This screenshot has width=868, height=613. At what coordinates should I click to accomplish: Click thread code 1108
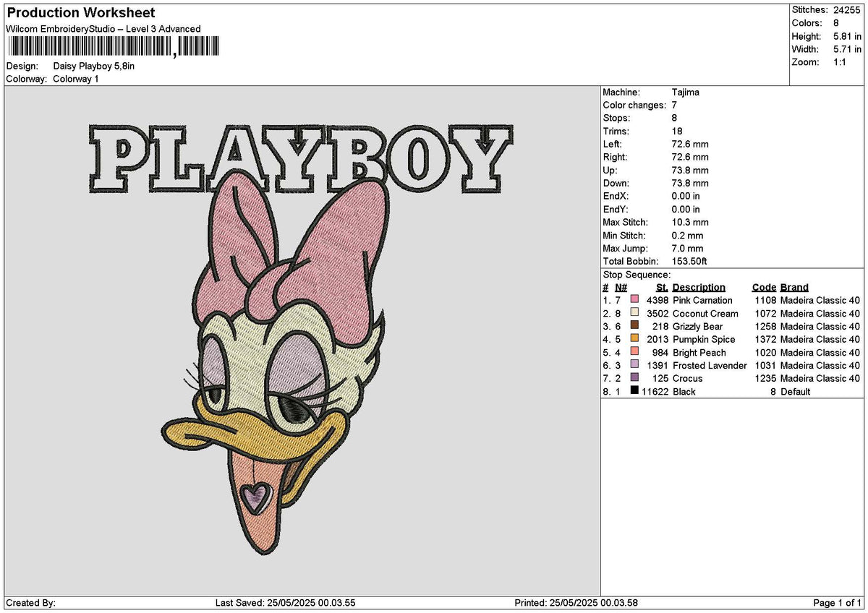765,300
